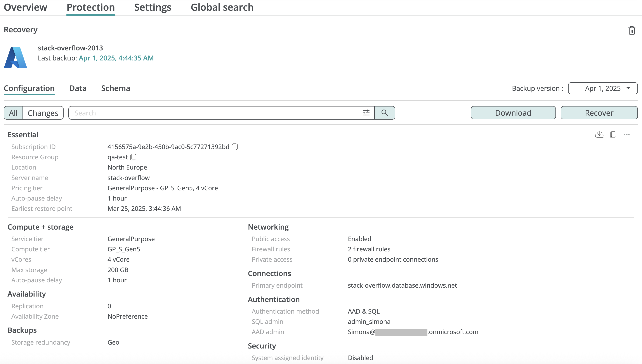This screenshot has height=364, width=642.
Task: Click the copy icon in Essential header
Action: tap(613, 134)
